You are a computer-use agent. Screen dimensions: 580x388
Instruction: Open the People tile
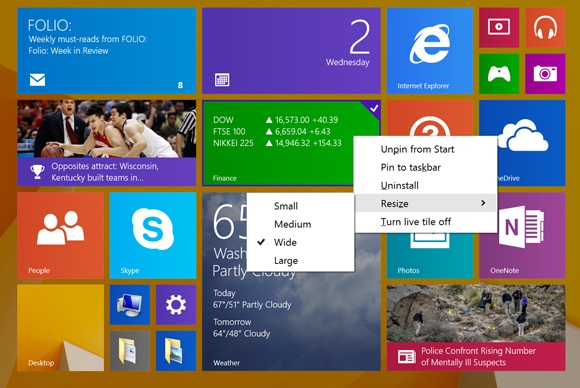61,235
